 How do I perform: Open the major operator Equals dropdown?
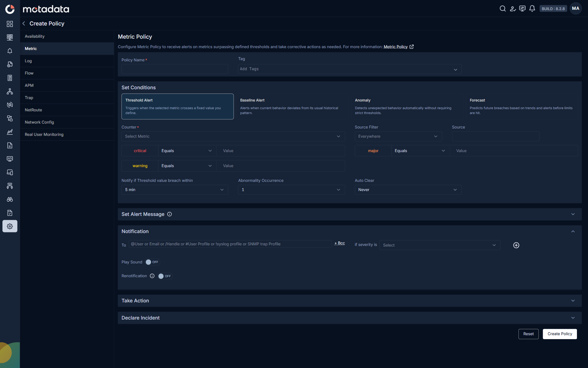coord(420,151)
